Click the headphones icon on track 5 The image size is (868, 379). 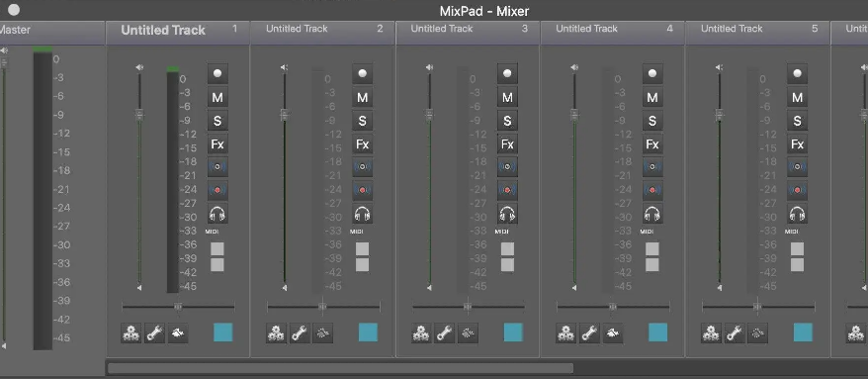[x=797, y=214]
